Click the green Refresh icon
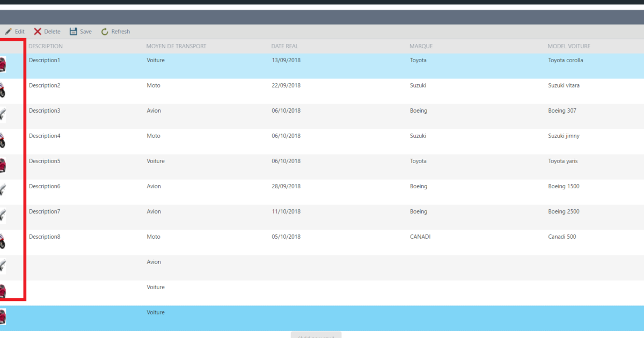 click(x=106, y=31)
